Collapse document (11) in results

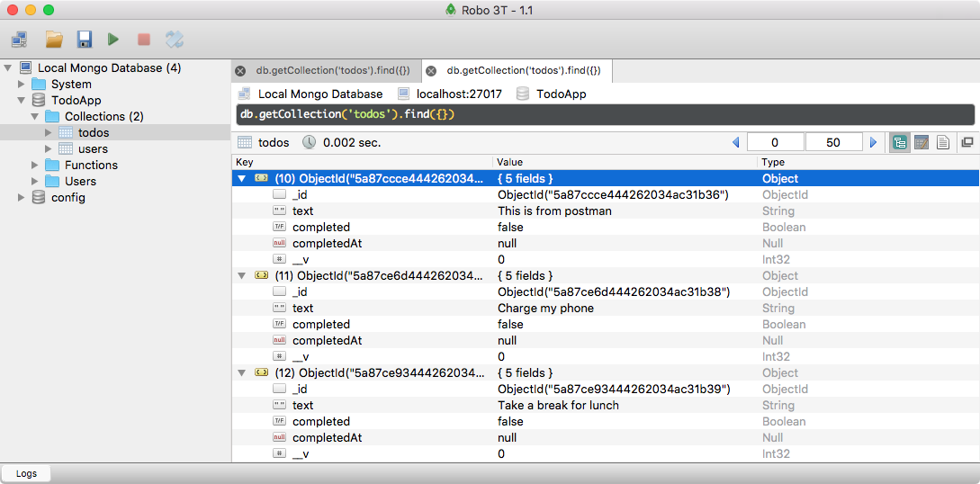pos(241,275)
